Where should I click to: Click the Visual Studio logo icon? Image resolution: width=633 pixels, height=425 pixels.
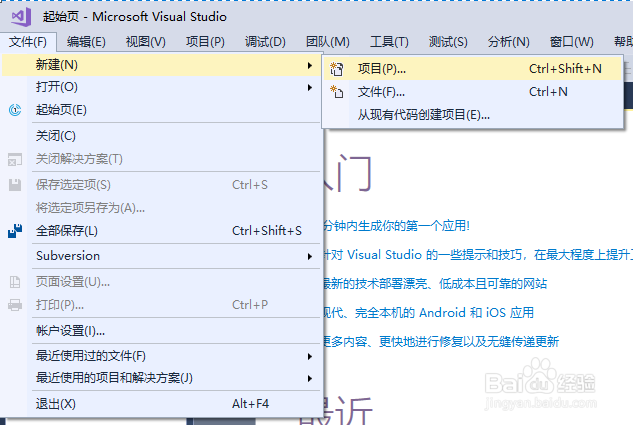(21, 17)
